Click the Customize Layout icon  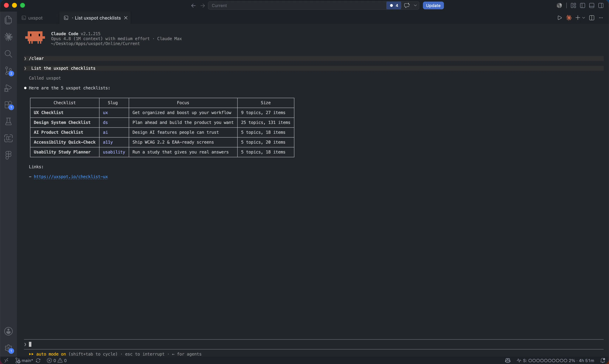tap(573, 5)
